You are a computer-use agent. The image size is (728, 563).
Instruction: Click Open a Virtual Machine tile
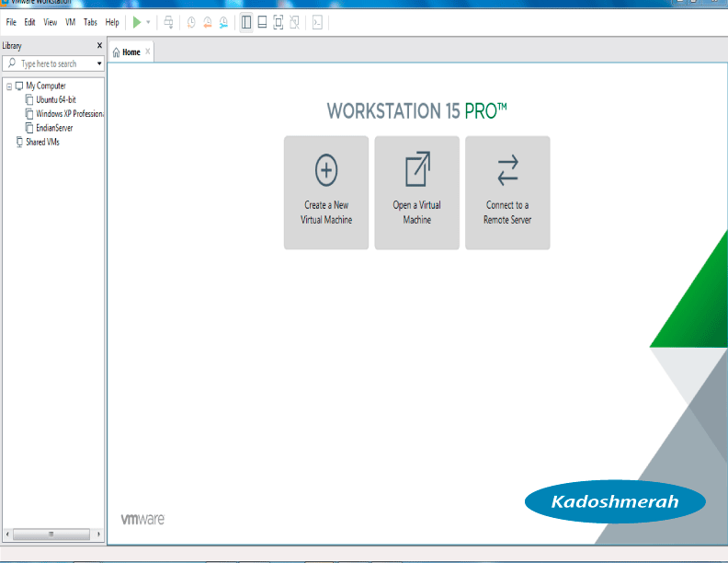point(417,193)
